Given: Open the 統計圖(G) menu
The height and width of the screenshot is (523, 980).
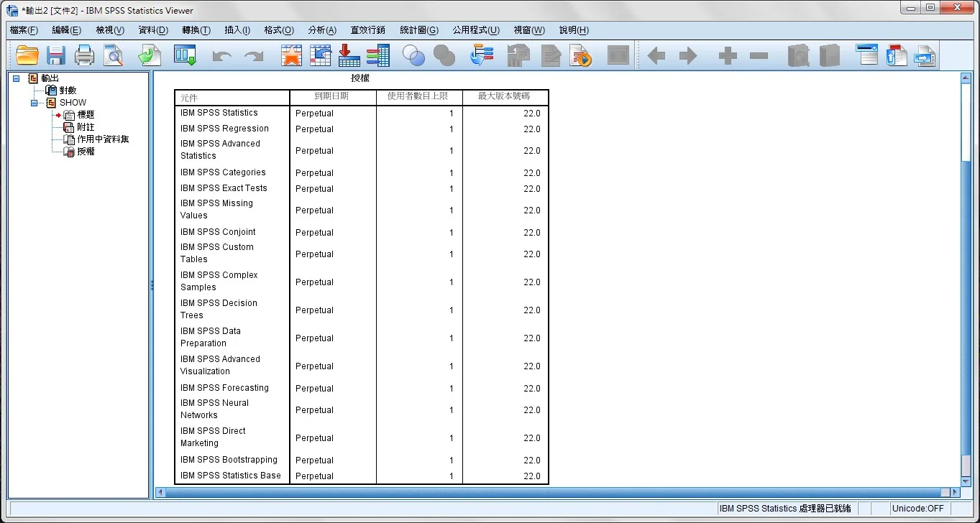Looking at the screenshot, I should pos(419,30).
